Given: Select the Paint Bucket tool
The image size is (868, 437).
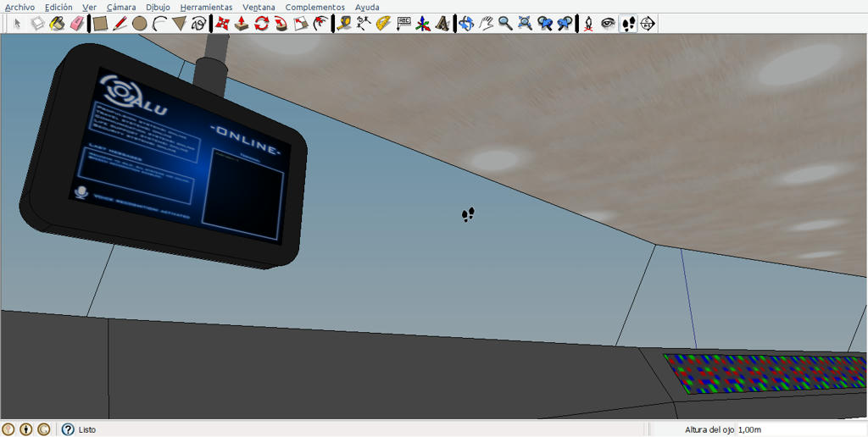Looking at the screenshot, I should point(57,23).
